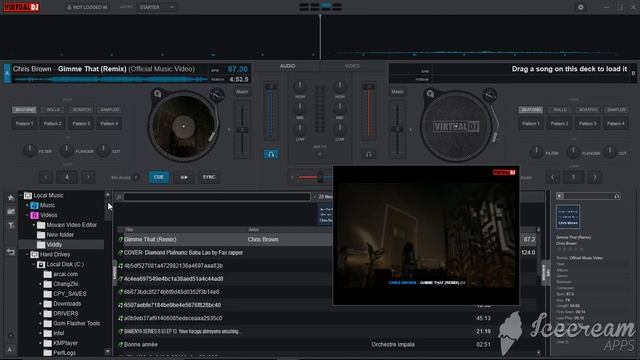The width and height of the screenshot is (640, 360).
Task: Click the headphone icon in info panel header
Action: click(x=617, y=196)
